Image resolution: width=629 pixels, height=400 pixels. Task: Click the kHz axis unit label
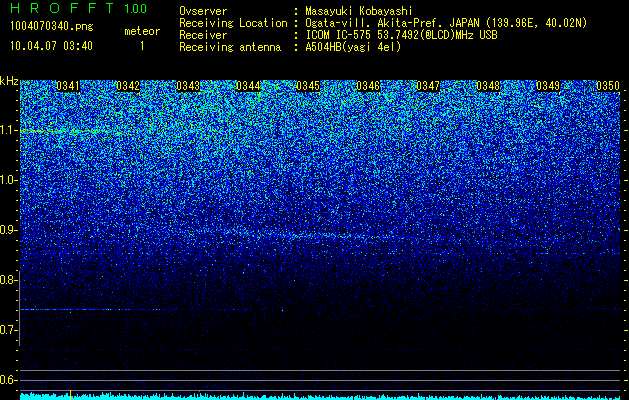[9, 81]
